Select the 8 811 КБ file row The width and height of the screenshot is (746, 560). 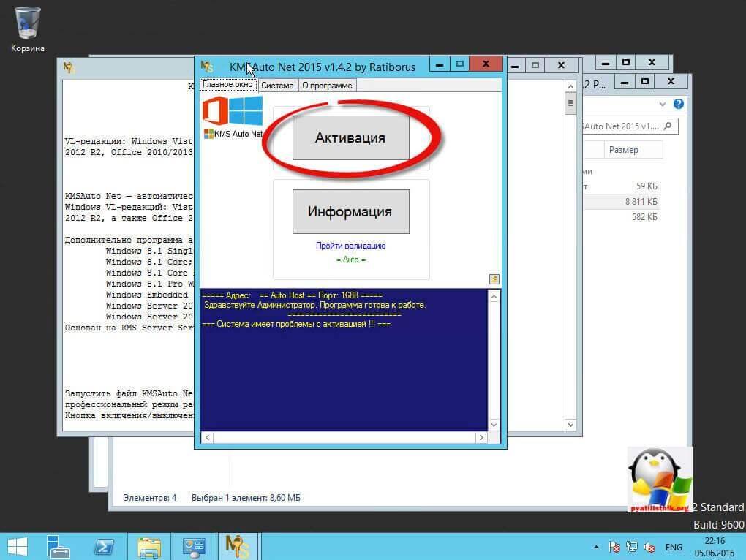click(621, 202)
